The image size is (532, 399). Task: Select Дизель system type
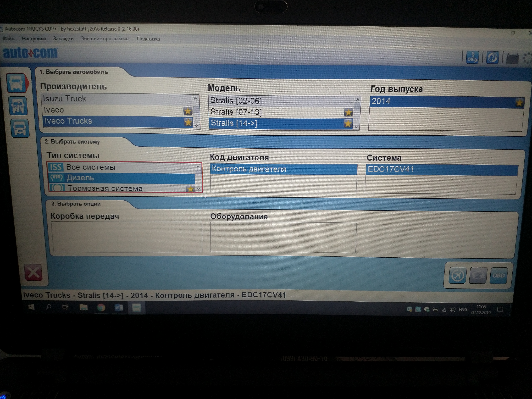click(122, 178)
